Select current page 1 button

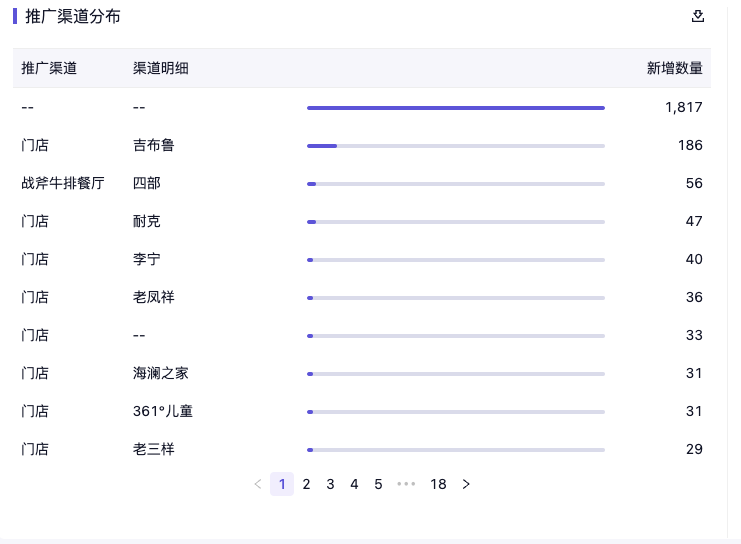[x=282, y=484]
